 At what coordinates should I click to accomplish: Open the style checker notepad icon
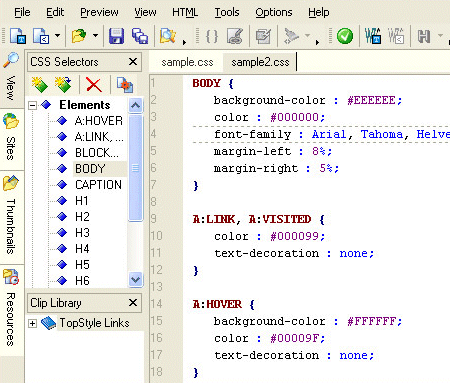263,36
